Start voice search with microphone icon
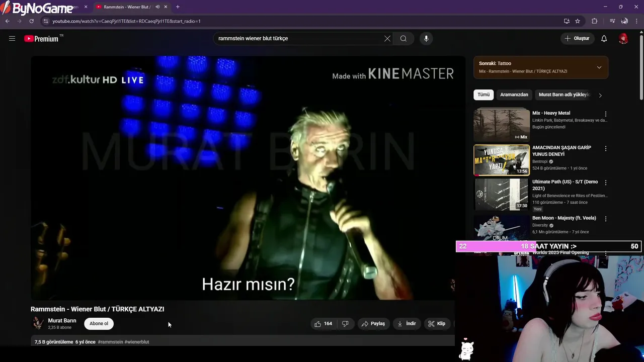The width and height of the screenshot is (644, 362). [426, 38]
